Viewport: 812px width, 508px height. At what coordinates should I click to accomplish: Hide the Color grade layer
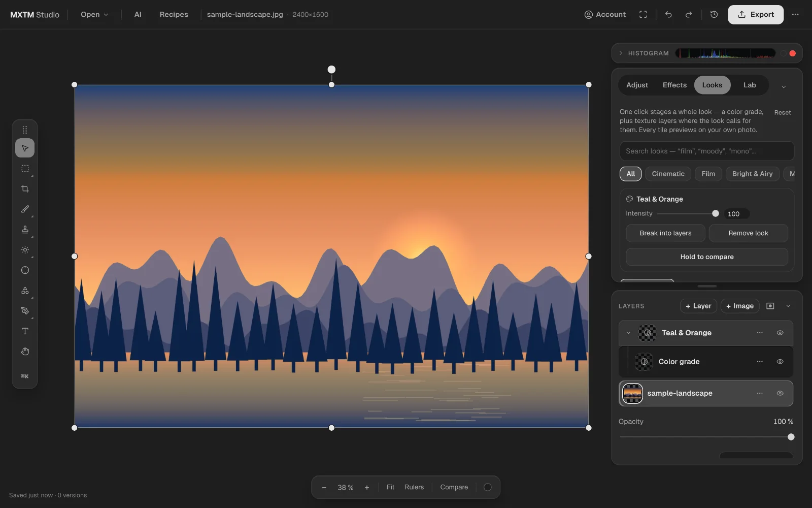click(x=780, y=362)
